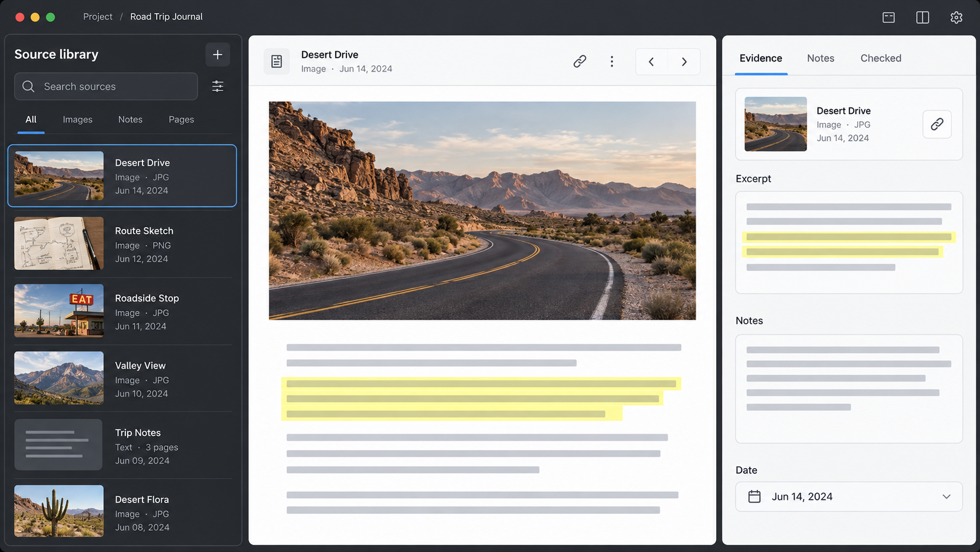Open the document icon beside Desert Drive title
980x552 pixels.
tap(277, 61)
